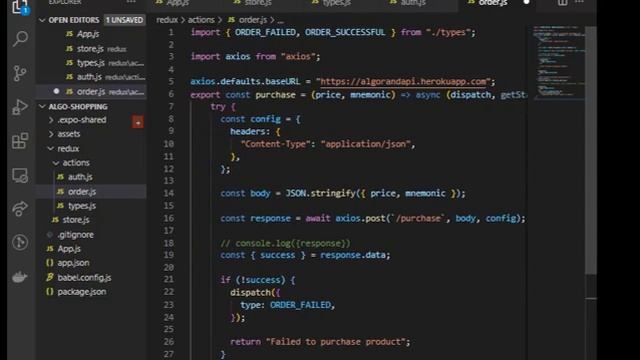
Task: Click the text "ORDER_FAILED" on line 23
Action: point(300,305)
